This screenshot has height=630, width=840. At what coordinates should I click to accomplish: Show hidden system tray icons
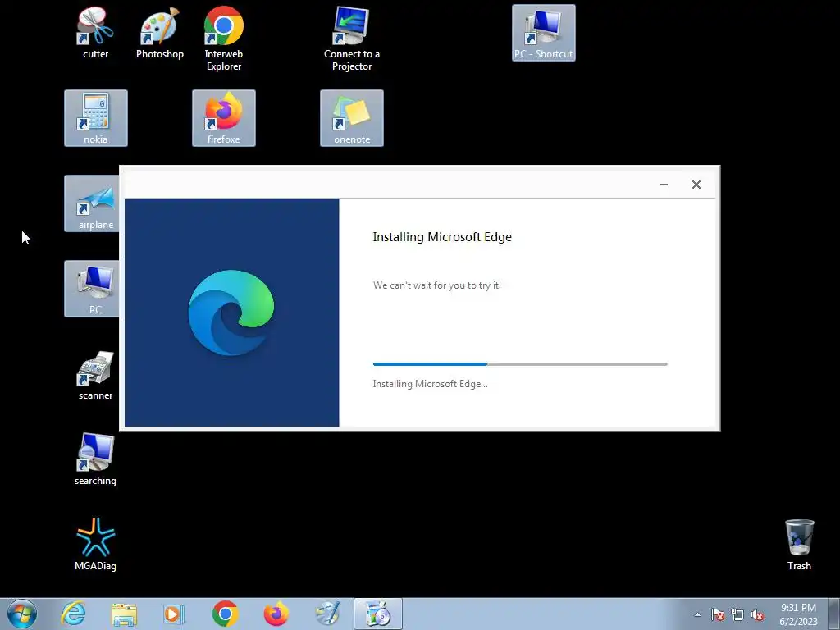point(697,614)
